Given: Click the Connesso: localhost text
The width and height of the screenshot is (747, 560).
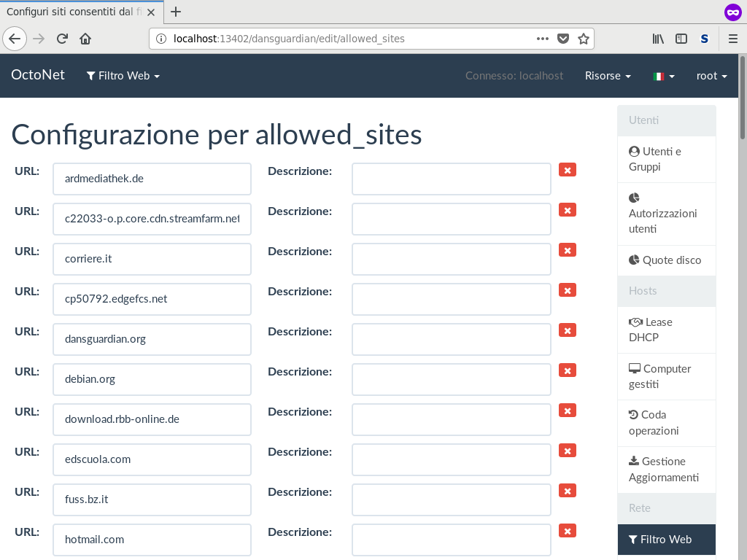Looking at the screenshot, I should click(x=514, y=76).
